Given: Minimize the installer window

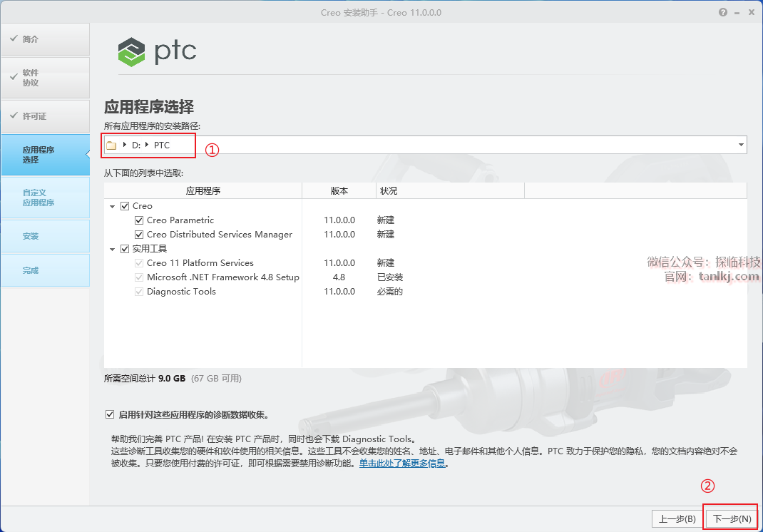Looking at the screenshot, I should point(737,13).
